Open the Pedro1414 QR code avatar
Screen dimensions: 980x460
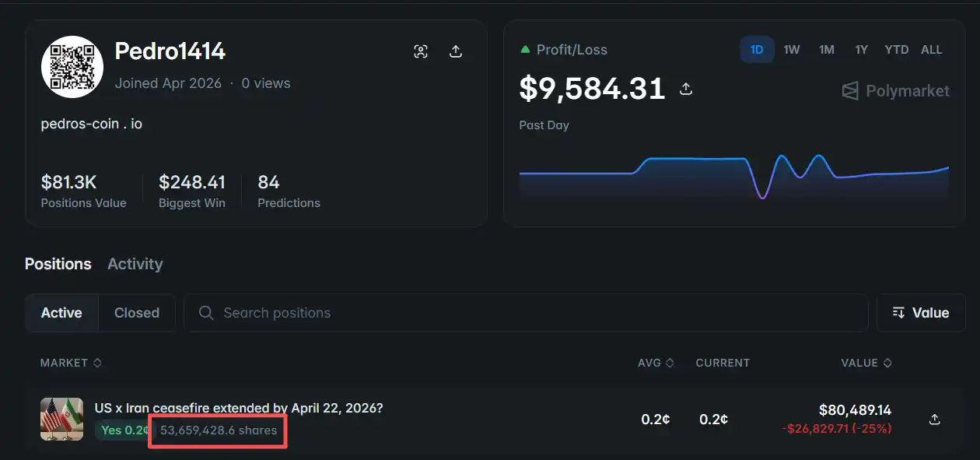72,67
